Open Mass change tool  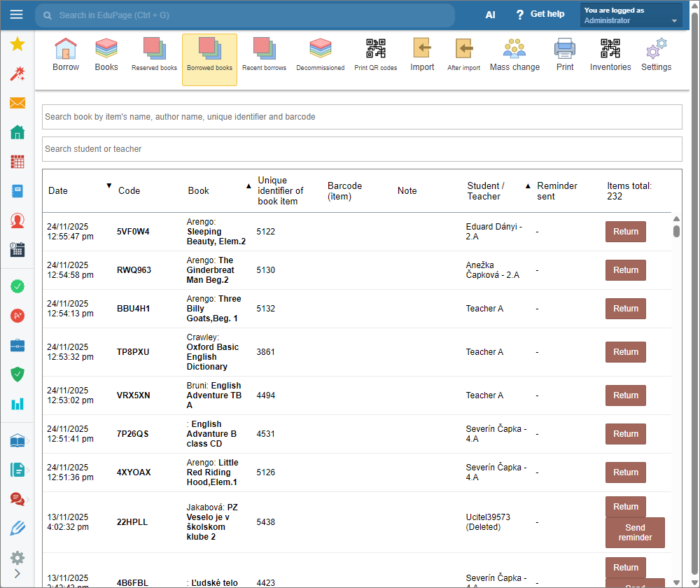click(x=514, y=55)
